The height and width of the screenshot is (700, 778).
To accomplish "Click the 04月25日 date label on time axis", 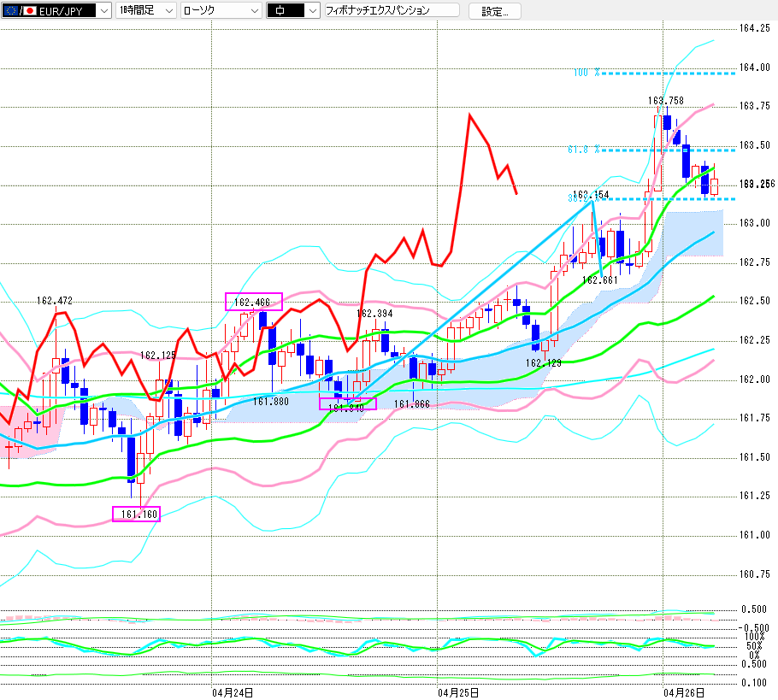I will [x=457, y=691].
